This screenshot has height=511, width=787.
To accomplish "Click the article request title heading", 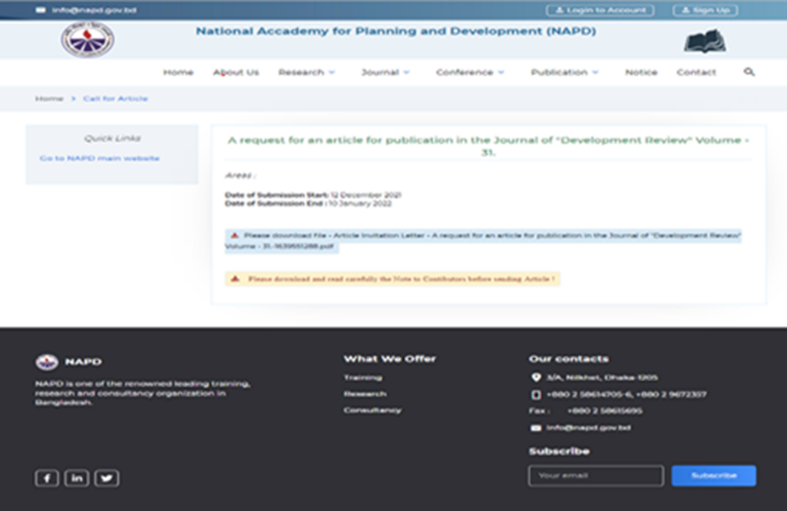I will [488, 146].
